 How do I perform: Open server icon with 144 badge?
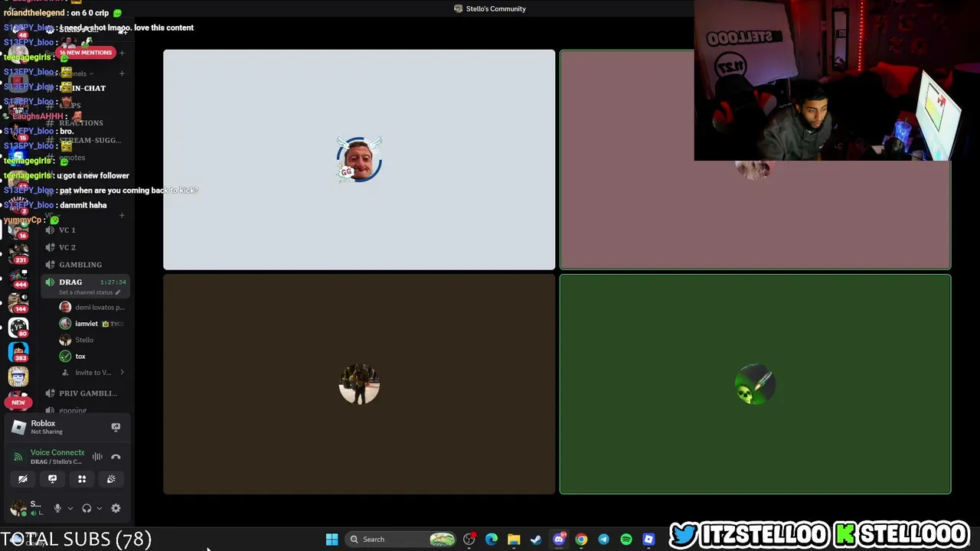click(18, 302)
